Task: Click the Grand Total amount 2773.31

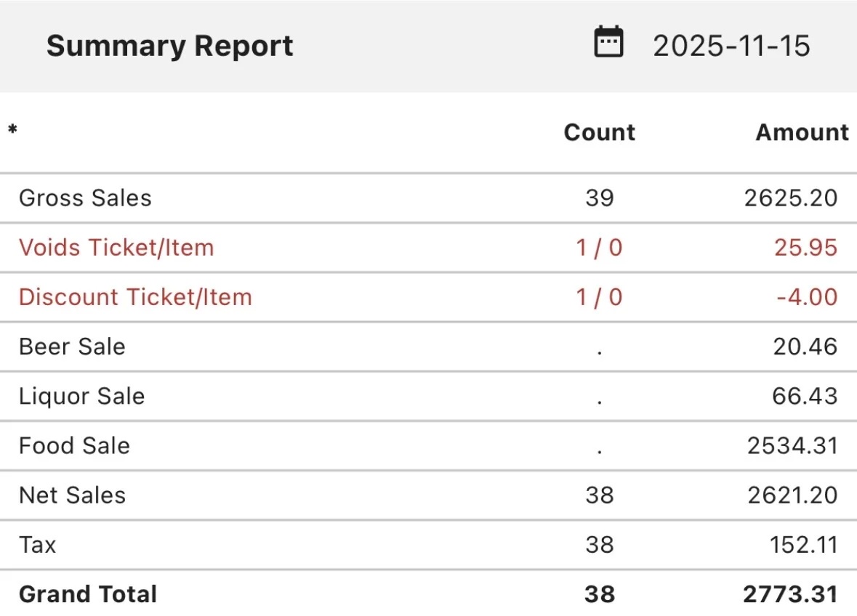Action: [x=789, y=594]
